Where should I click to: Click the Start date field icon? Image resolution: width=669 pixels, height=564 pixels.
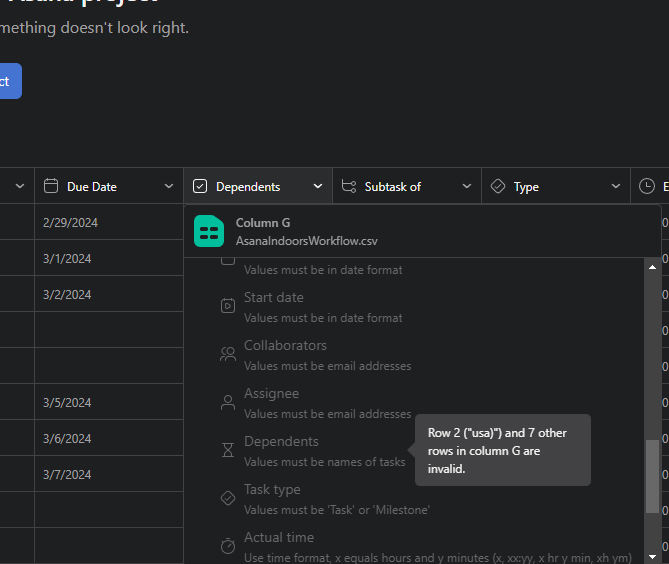(x=228, y=306)
